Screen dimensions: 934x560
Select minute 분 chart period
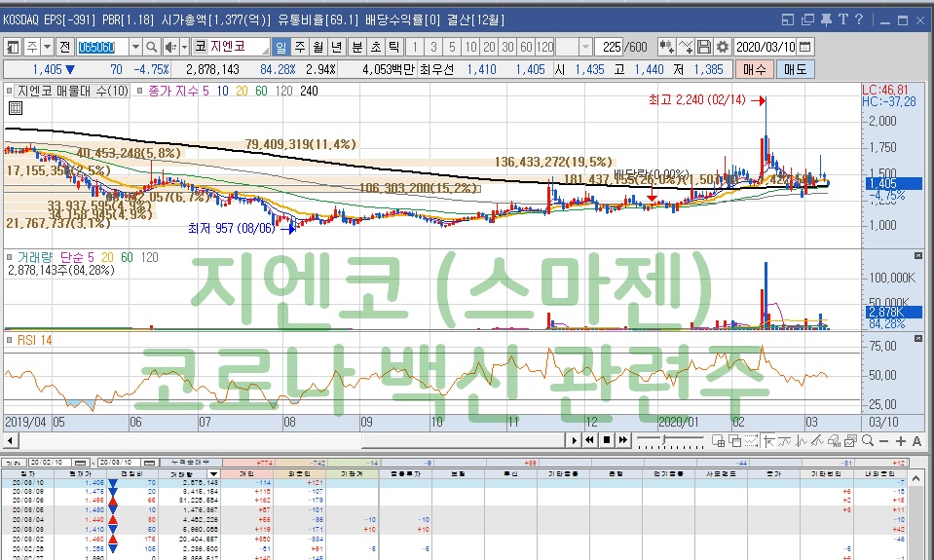pos(356,47)
